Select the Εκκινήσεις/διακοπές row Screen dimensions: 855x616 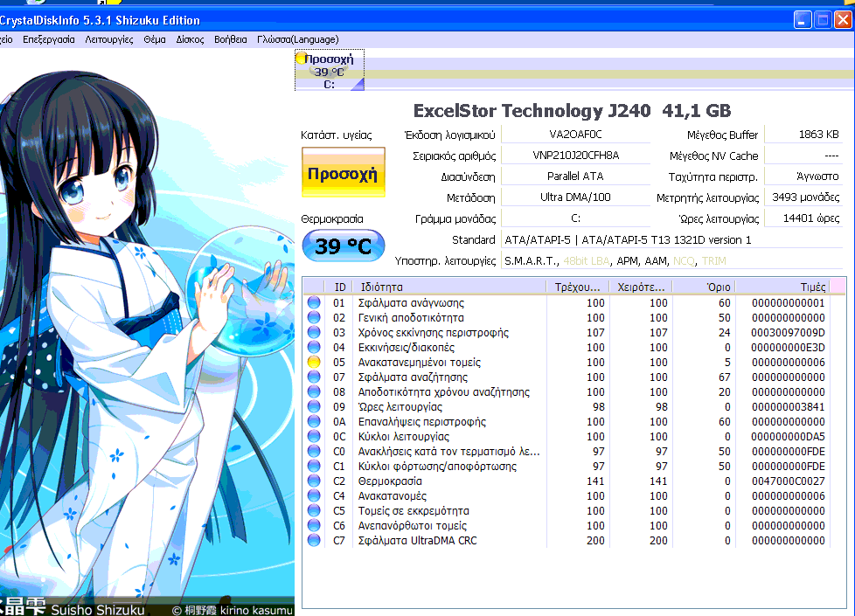coord(566,347)
